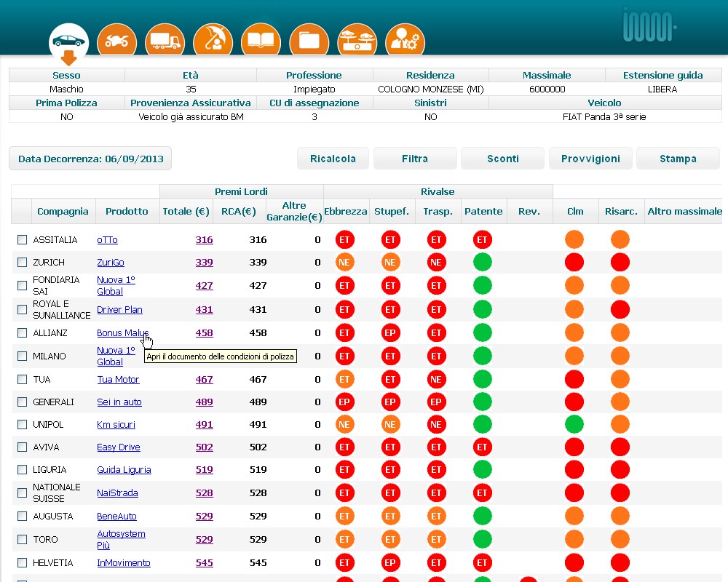Open GENERALI total premium 489 link
Viewport: 728px width, 582px height.
pyautogui.click(x=205, y=402)
